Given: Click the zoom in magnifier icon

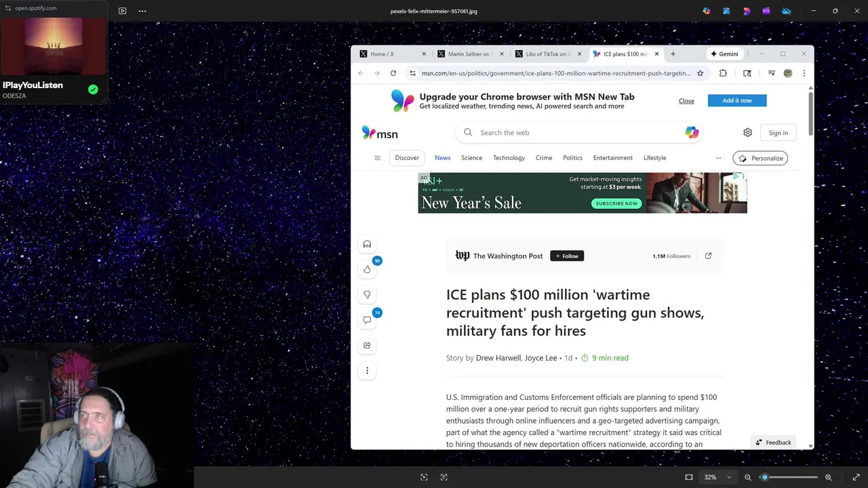Looking at the screenshot, I should point(828,477).
